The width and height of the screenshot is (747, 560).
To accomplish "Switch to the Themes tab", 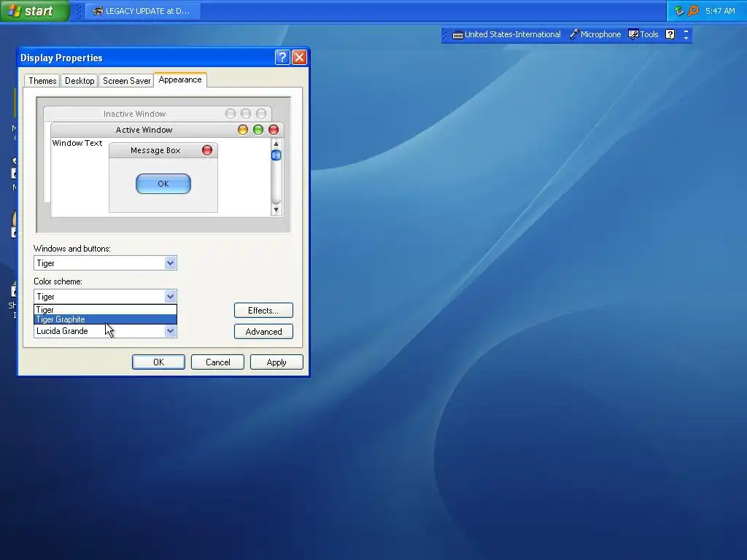I will coord(42,81).
